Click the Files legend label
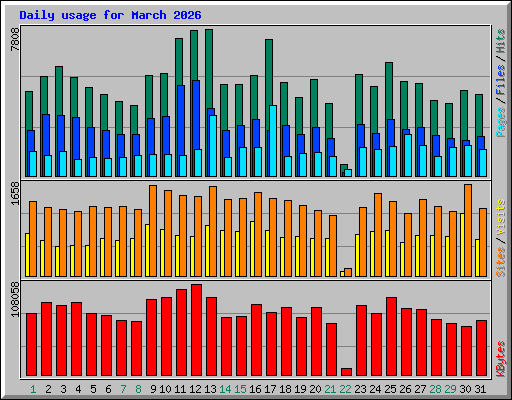Screen dimensions: 512x400 coord(500,80)
